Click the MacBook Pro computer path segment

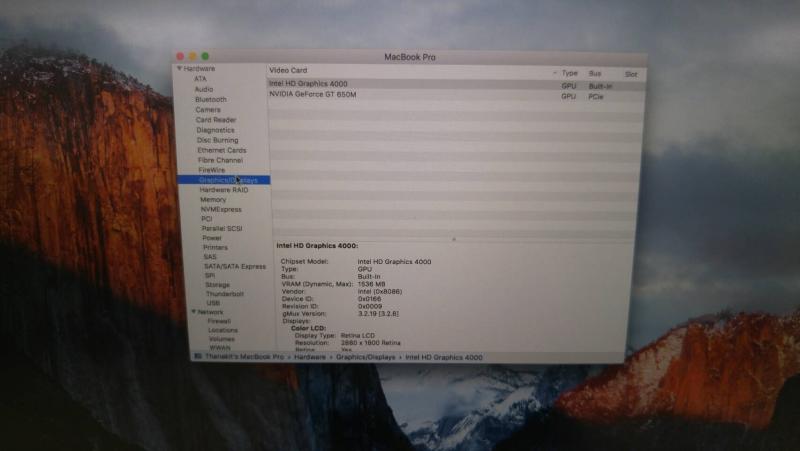click(244, 357)
